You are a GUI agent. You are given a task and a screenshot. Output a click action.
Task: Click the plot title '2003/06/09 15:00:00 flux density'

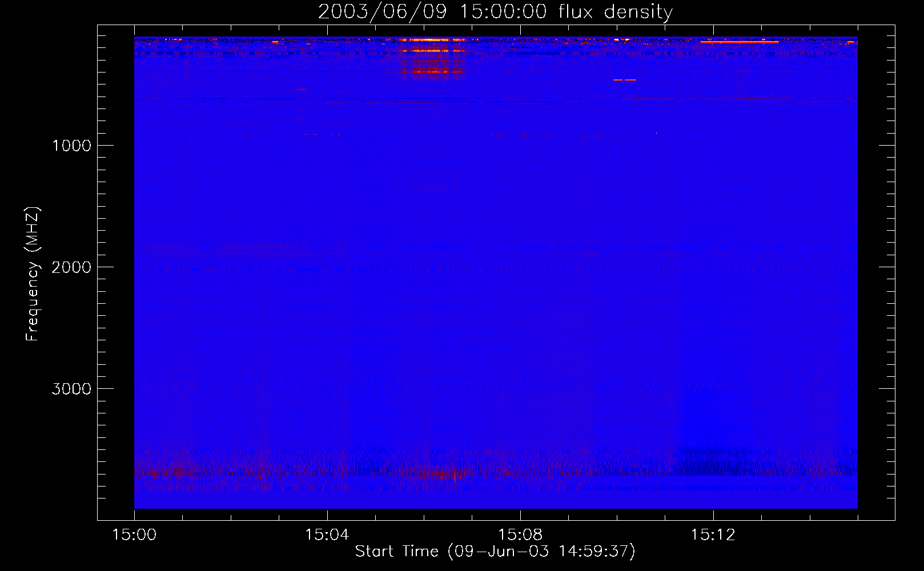495,11
